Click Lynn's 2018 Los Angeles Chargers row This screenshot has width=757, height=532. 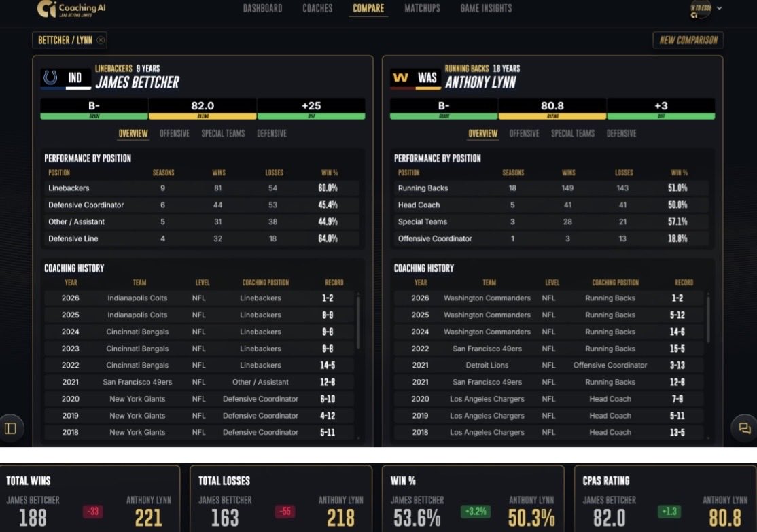click(x=549, y=432)
